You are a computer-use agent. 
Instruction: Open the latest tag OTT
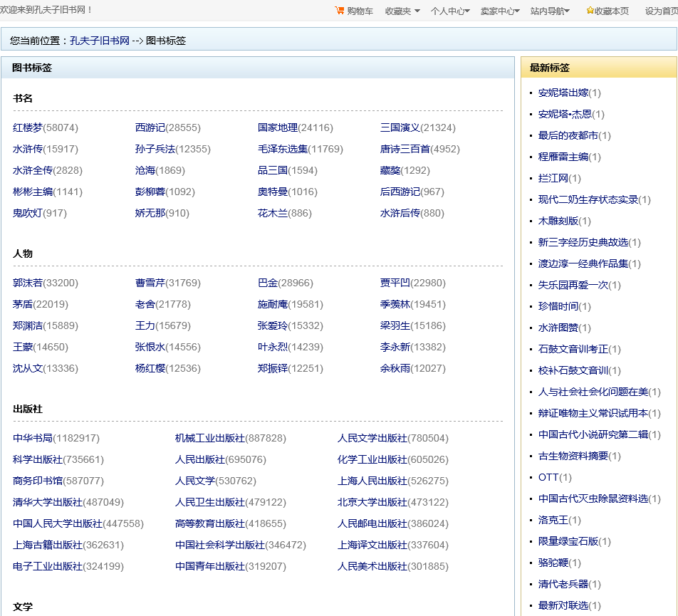(x=548, y=477)
